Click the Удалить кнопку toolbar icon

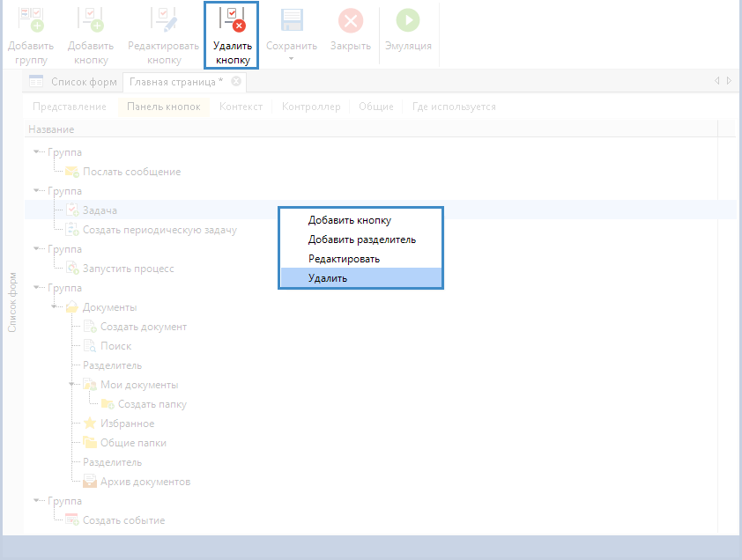pyautogui.click(x=233, y=20)
